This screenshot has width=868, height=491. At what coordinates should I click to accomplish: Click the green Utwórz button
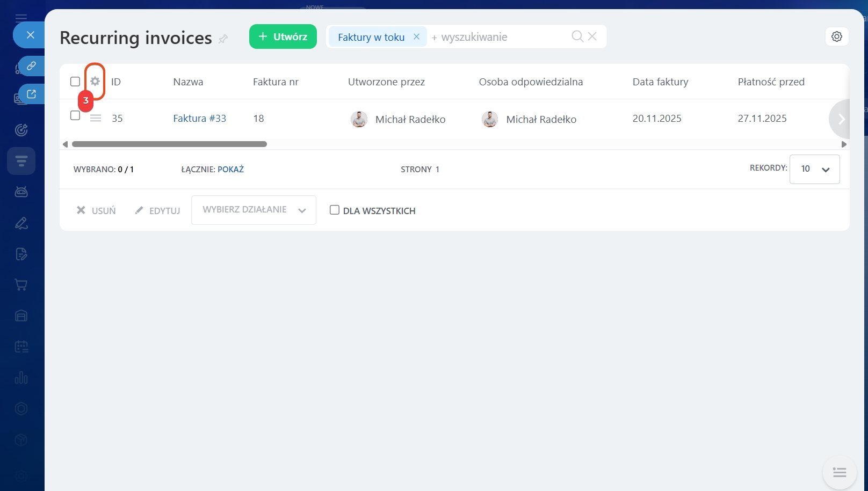[x=283, y=36]
